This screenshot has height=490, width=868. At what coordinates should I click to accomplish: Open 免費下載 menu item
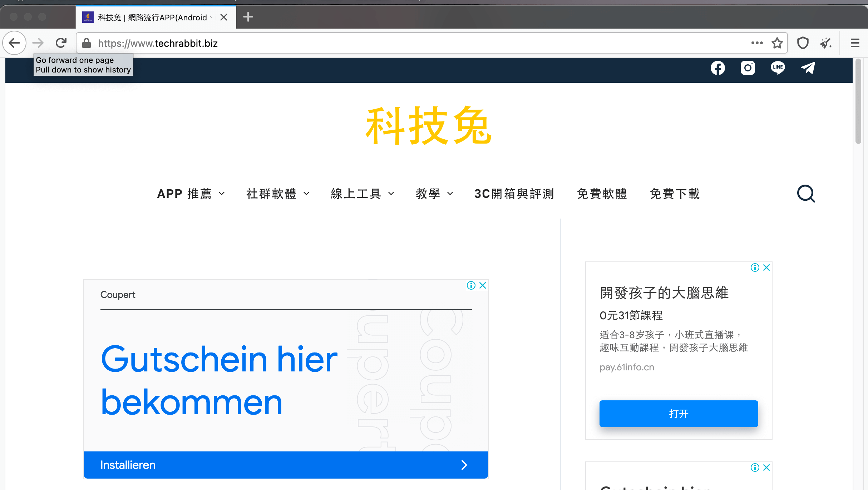[x=675, y=194]
